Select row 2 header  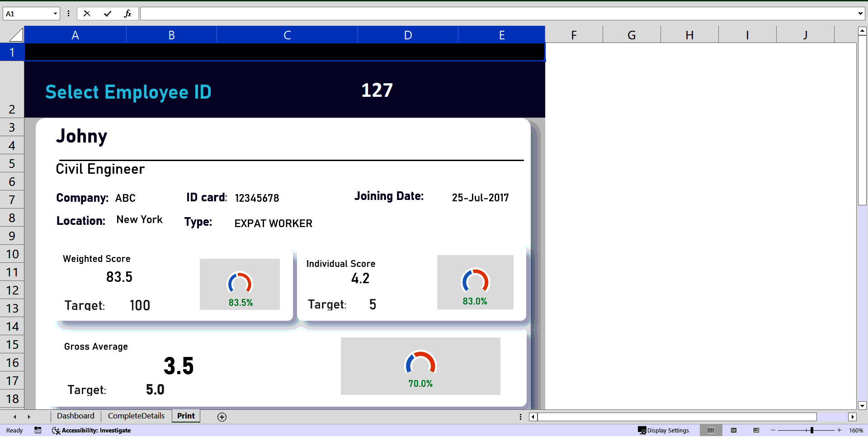[12, 90]
